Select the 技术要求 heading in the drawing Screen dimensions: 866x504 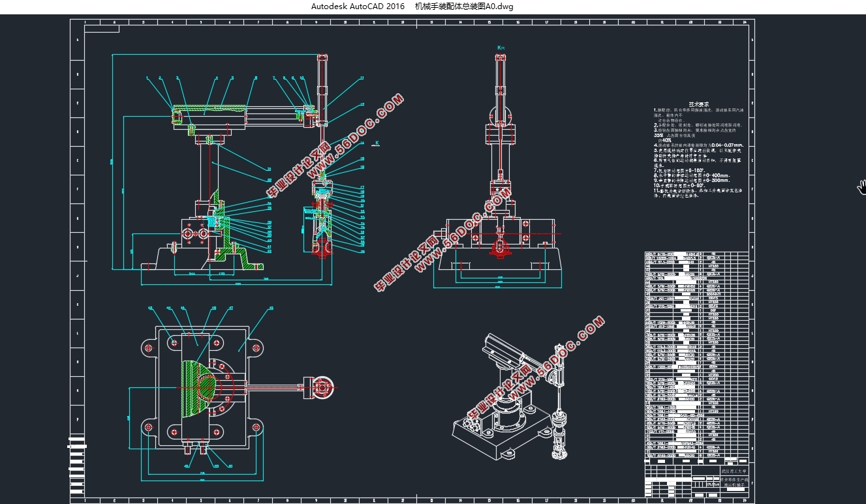[x=700, y=104]
